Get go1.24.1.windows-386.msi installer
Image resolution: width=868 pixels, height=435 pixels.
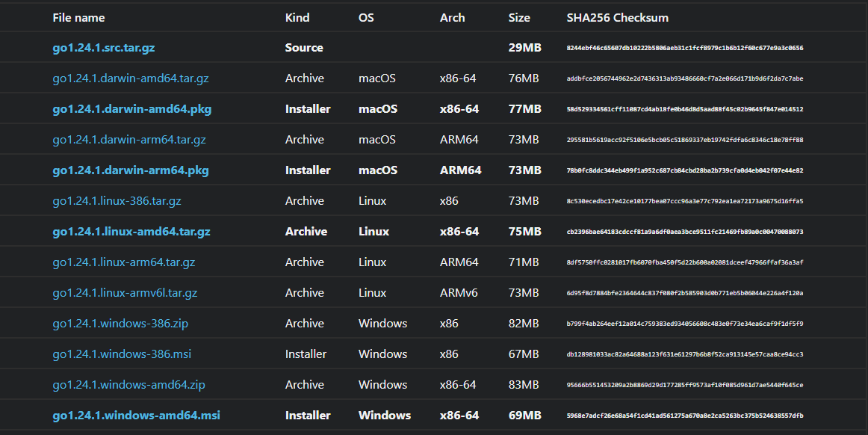tap(122, 354)
